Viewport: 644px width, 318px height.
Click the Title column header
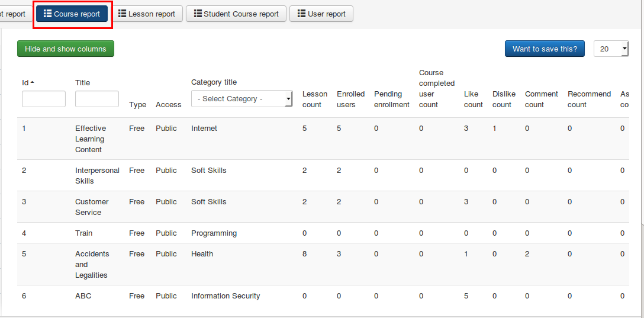(82, 82)
